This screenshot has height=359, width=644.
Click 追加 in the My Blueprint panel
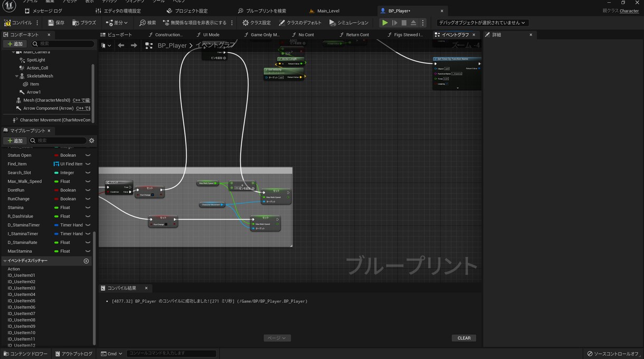point(15,140)
